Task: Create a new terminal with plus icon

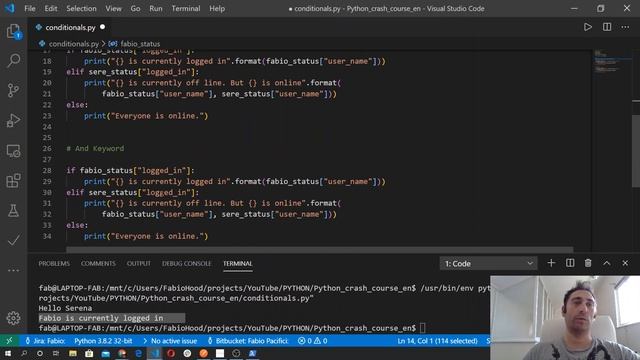Action: (x=551, y=263)
